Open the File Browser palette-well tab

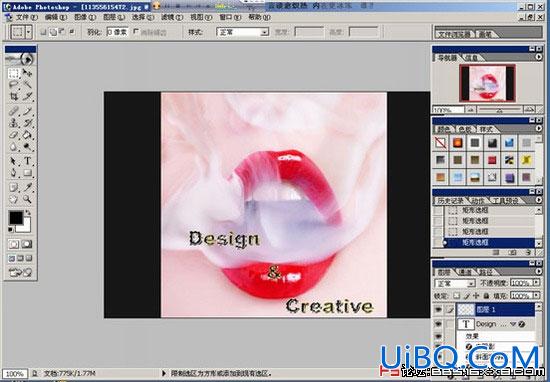(x=455, y=34)
